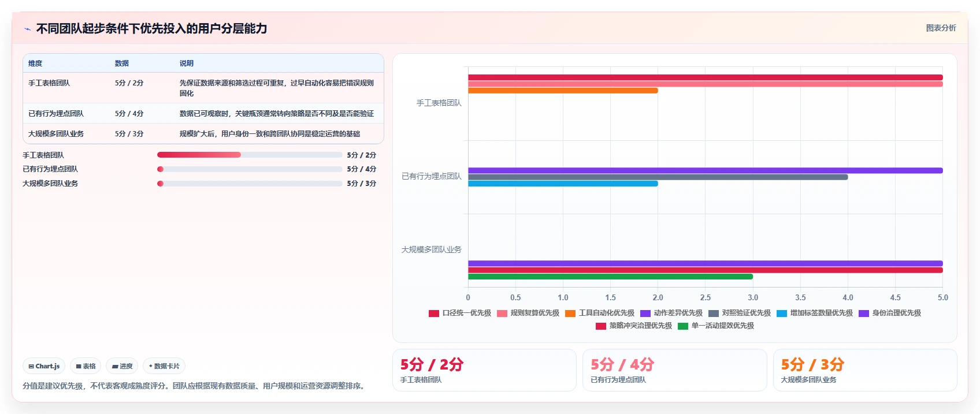Click chart axis label 手工表格团队

coord(439,103)
